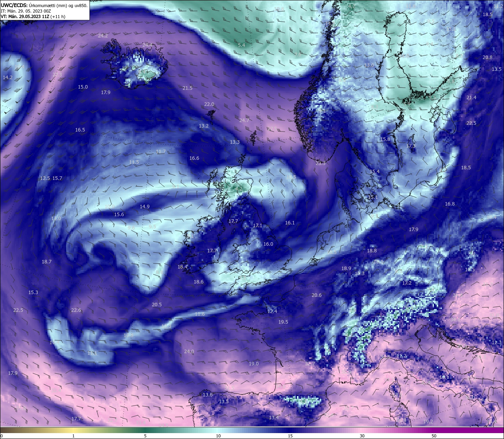Screen dimensions: 504x439
Task: Click the 'UWC/ECDS: Úrkomumætti (mm) og uv850.' title
Action: pyautogui.click(x=44, y=5)
